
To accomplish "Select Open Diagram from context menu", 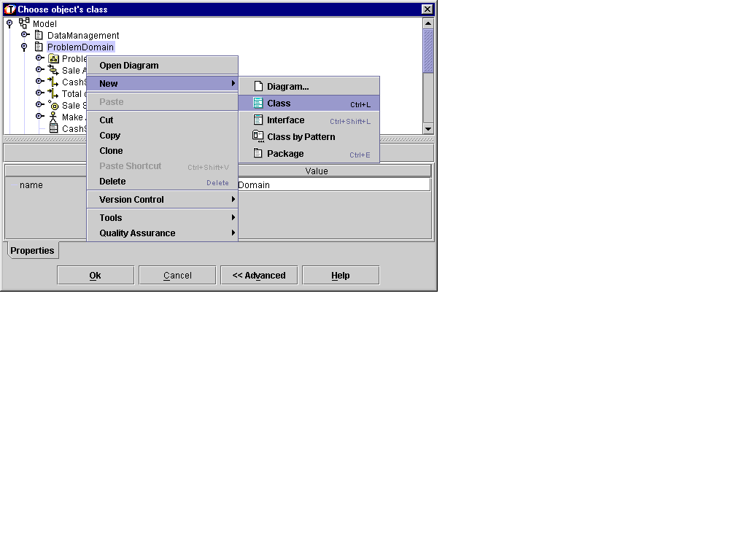I will point(129,66).
